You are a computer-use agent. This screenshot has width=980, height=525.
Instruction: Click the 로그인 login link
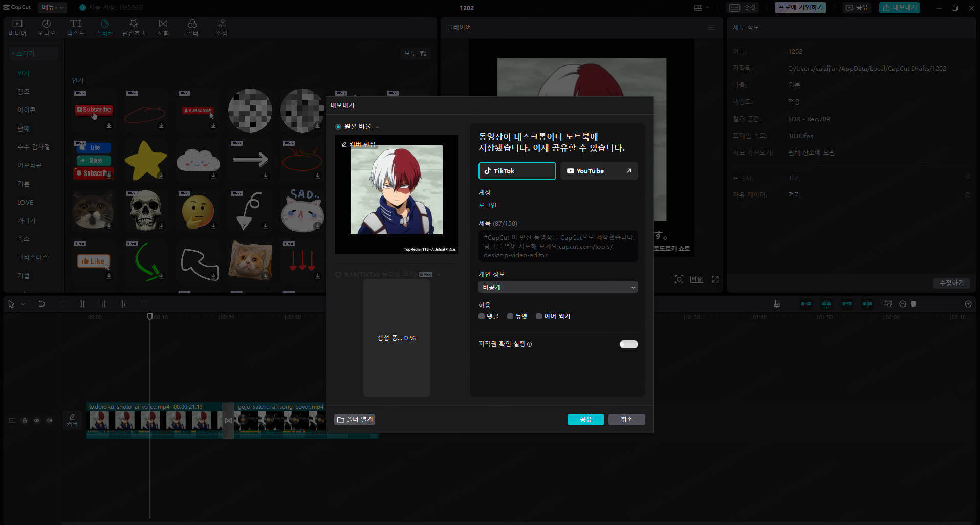(x=488, y=205)
